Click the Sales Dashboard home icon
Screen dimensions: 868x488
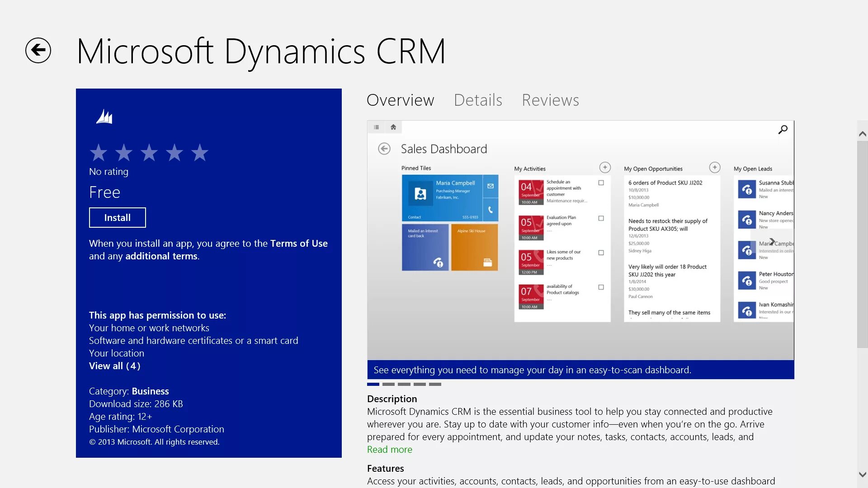(x=392, y=127)
